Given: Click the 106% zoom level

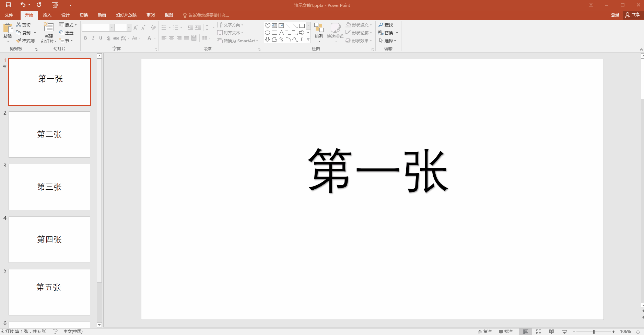Looking at the screenshot, I should [625, 332].
